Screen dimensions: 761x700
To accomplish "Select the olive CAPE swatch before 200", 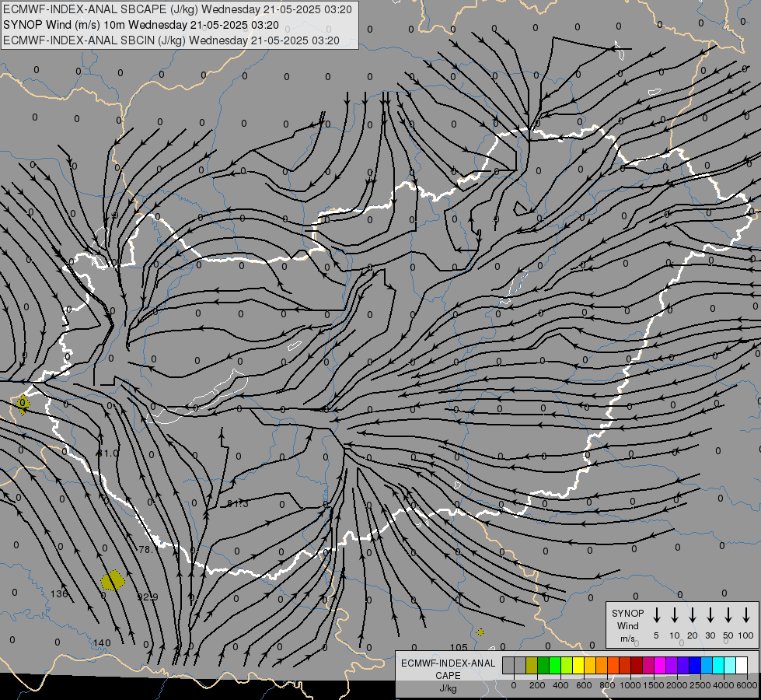I will (x=532, y=665).
